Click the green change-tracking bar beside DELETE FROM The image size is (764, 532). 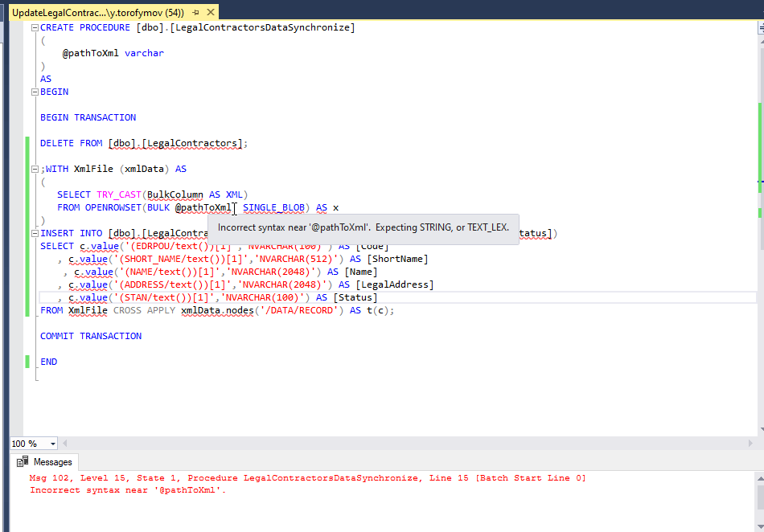point(29,143)
